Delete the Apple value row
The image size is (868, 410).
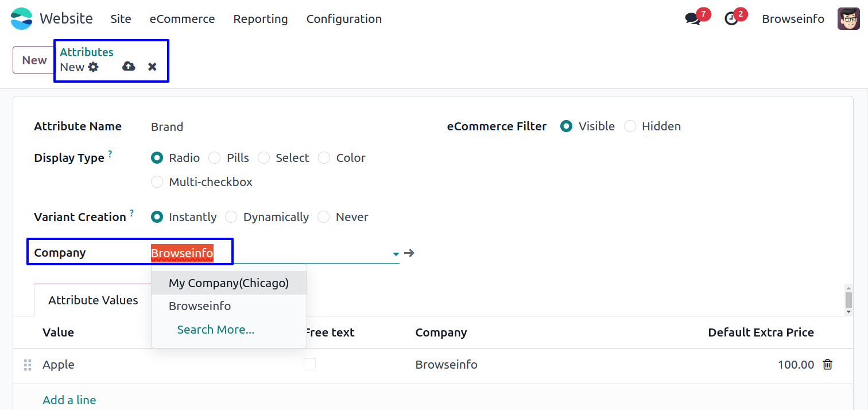pos(827,365)
